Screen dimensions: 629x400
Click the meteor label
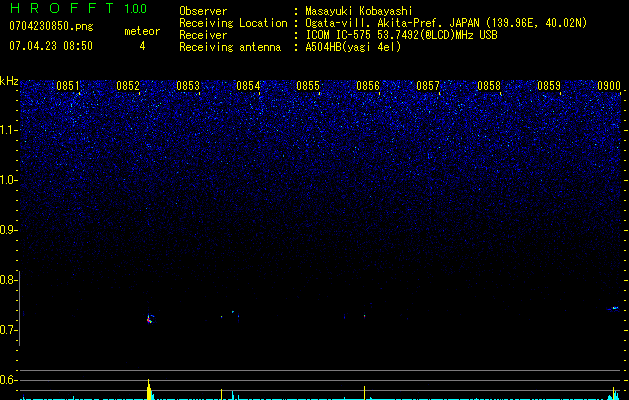pos(142,31)
